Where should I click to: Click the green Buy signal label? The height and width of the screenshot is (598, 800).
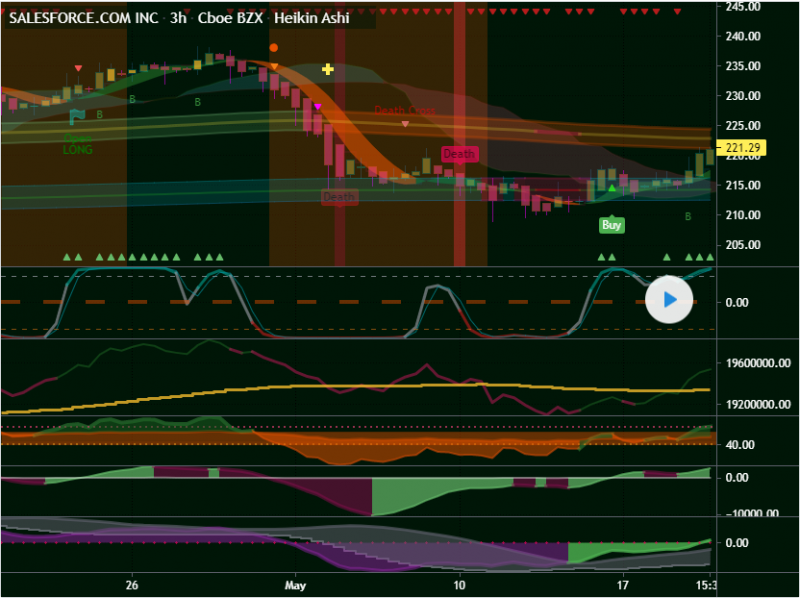(611, 225)
